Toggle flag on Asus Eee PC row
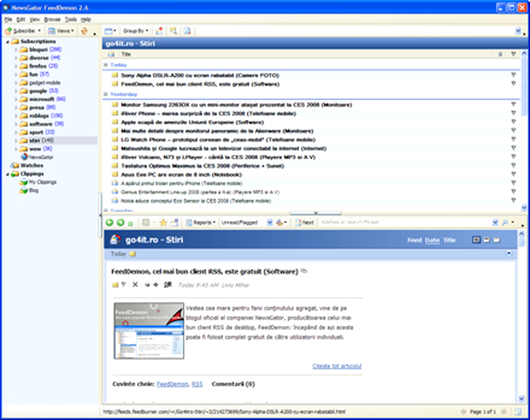The width and height of the screenshot is (530, 420). pos(514,174)
